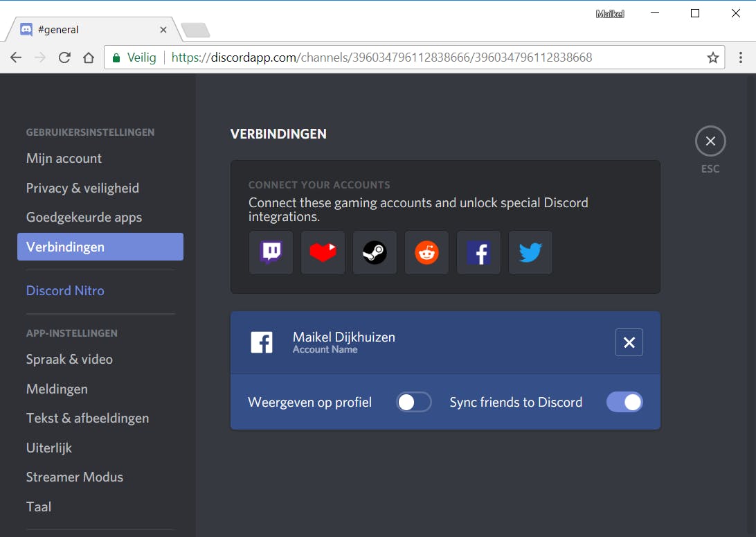Select the #general browser tab
756x537 pixels.
[x=94, y=29]
